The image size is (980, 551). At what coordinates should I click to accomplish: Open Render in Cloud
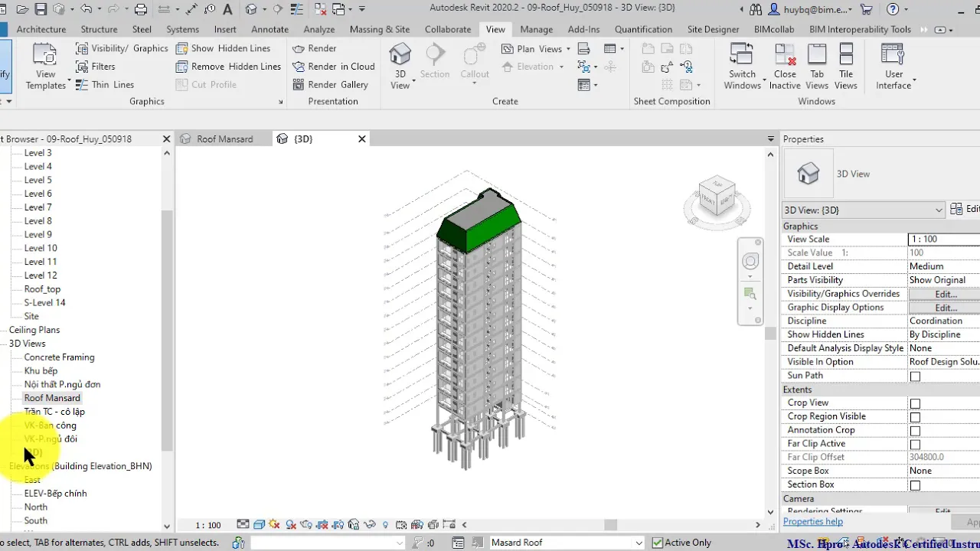(x=334, y=67)
